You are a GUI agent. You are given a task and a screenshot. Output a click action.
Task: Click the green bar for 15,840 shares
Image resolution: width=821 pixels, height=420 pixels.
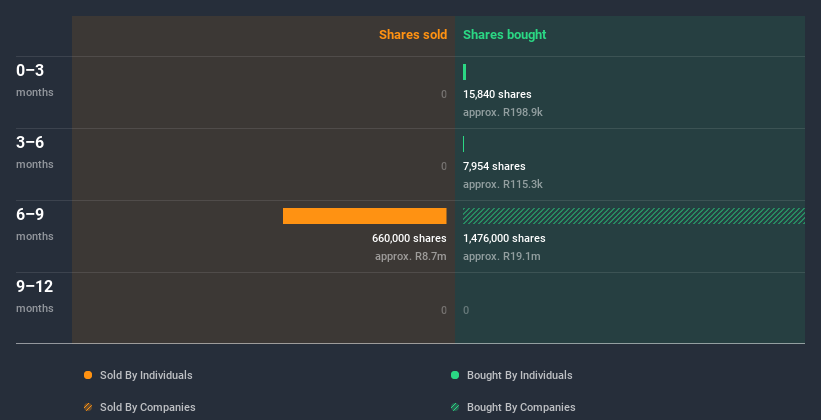pos(464,72)
